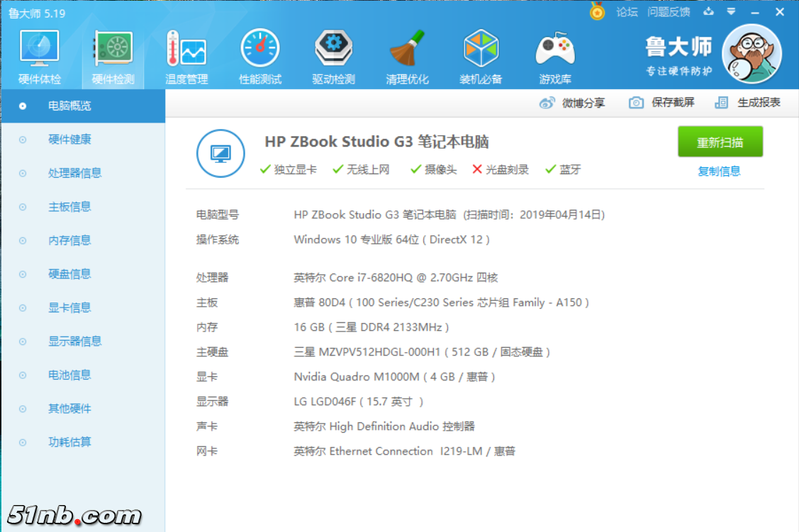Switch to 硬件检测 hardware detection tab
799x532 pixels.
pyautogui.click(x=113, y=57)
